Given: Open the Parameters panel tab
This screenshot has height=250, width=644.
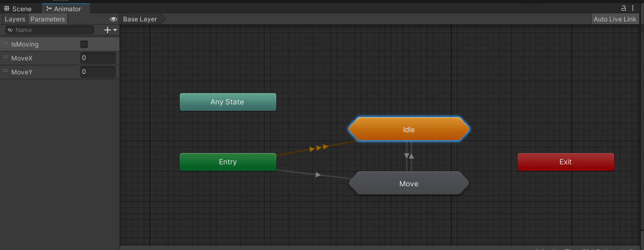Looking at the screenshot, I should click(48, 19).
